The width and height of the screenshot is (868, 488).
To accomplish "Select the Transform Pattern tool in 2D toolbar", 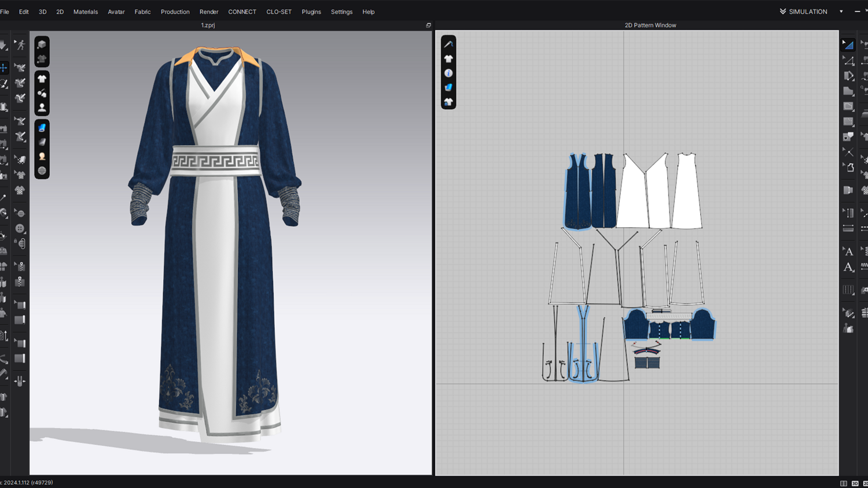I will [848, 45].
